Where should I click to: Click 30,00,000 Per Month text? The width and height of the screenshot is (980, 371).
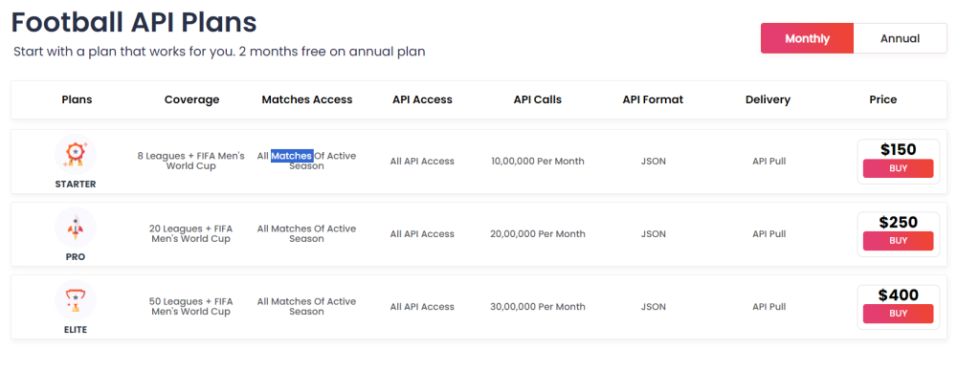[538, 307]
